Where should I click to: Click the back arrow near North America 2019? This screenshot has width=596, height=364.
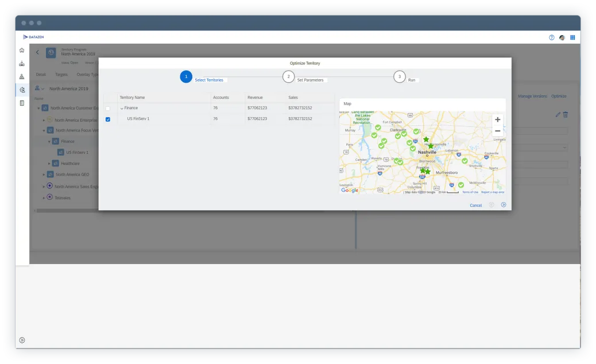[x=38, y=52]
